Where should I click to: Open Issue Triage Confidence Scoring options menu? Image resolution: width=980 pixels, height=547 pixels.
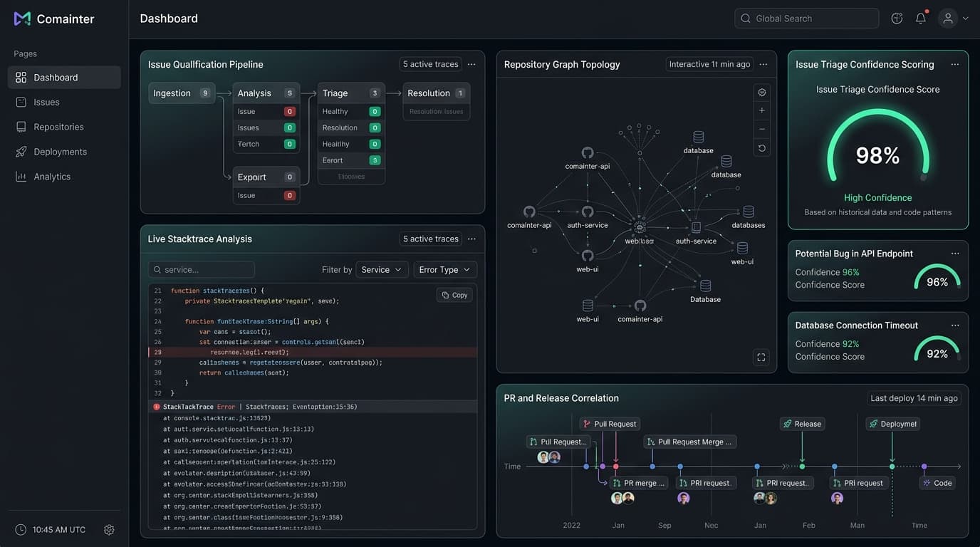[955, 64]
